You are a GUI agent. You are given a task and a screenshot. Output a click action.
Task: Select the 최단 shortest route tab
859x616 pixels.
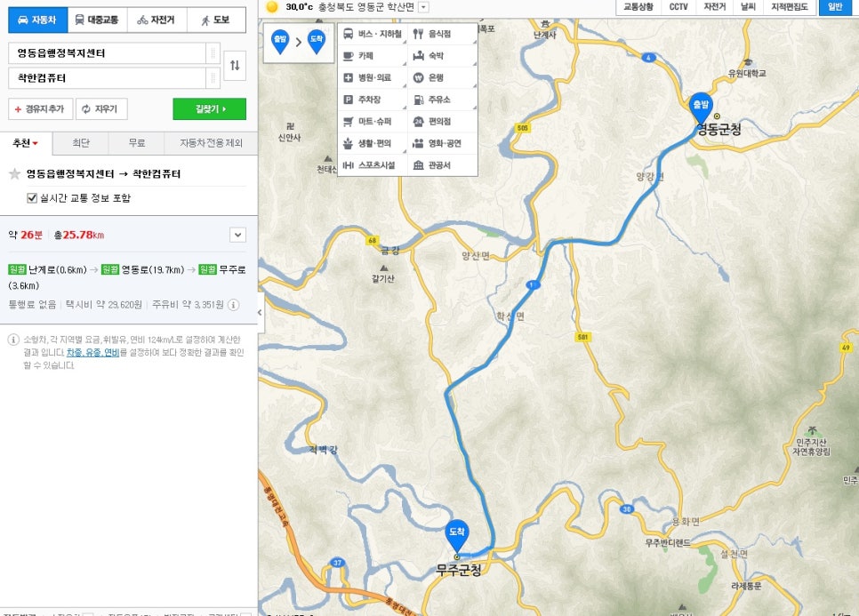coord(81,143)
